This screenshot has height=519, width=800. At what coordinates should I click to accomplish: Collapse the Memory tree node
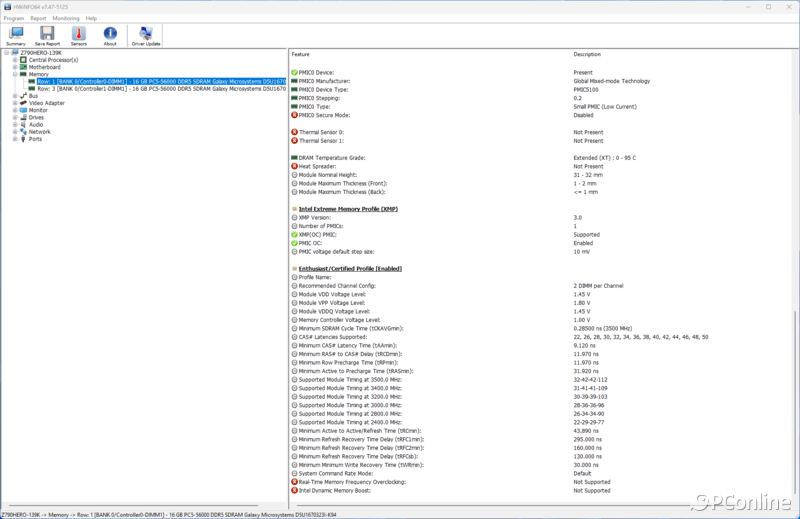click(x=14, y=74)
